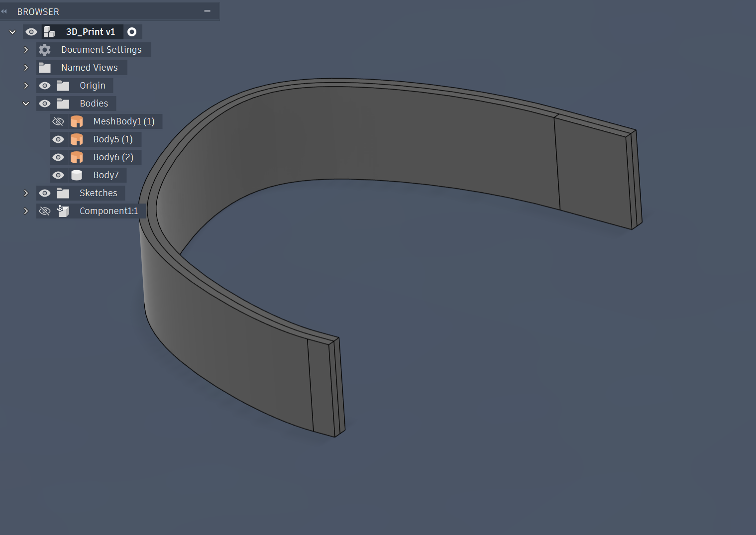This screenshot has width=756, height=535.
Task: Hide Body6 (2) with its eye icon
Action: (58, 157)
